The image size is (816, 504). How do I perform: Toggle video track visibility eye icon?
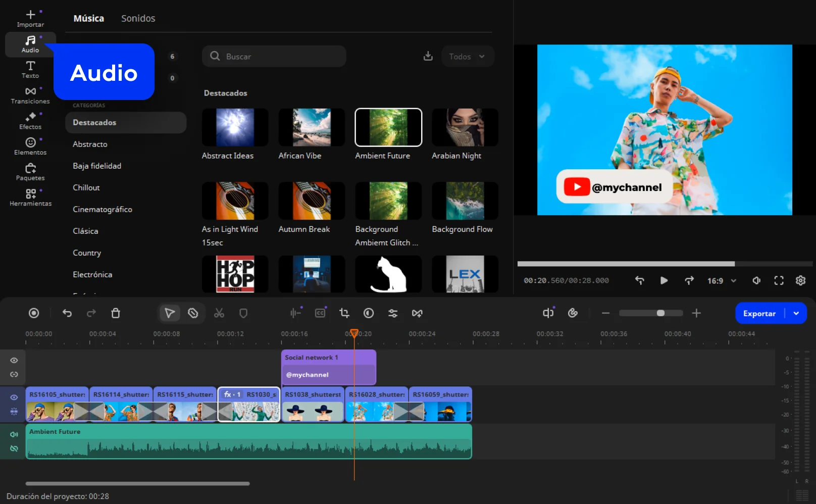click(14, 397)
